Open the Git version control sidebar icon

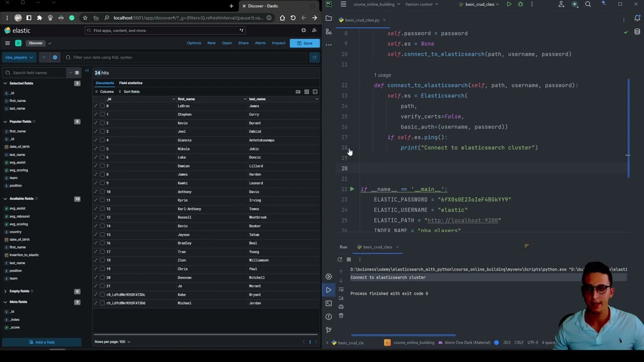coord(329,330)
